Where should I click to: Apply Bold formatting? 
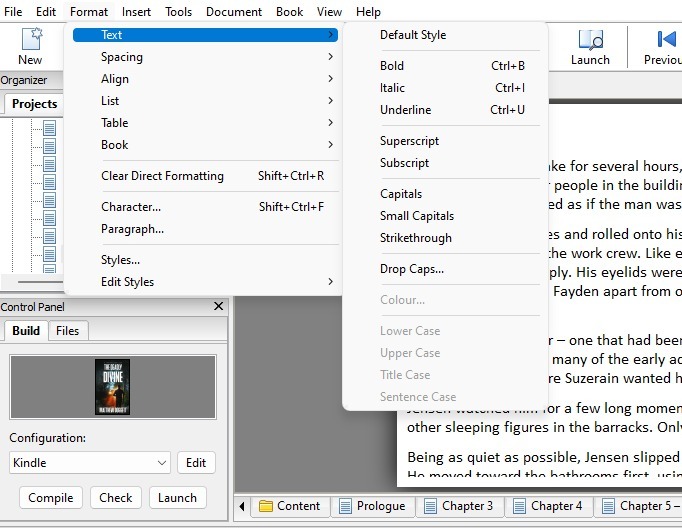pos(445,66)
